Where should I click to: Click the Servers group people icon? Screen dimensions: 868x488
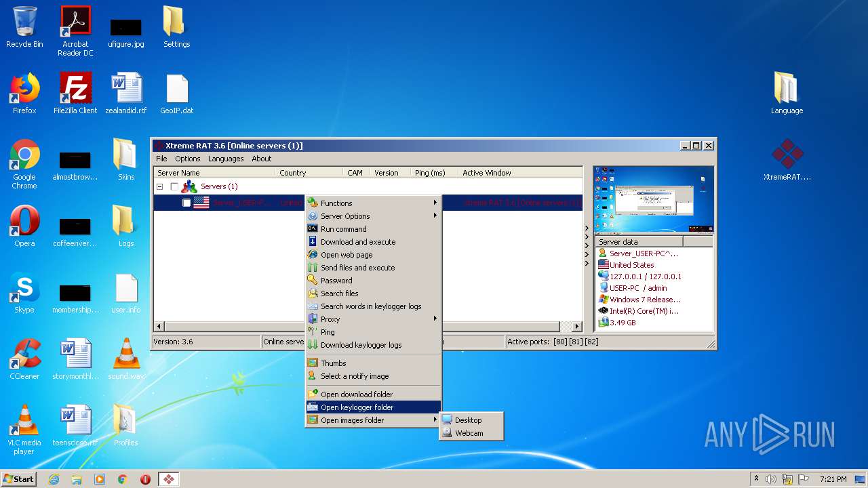(189, 186)
